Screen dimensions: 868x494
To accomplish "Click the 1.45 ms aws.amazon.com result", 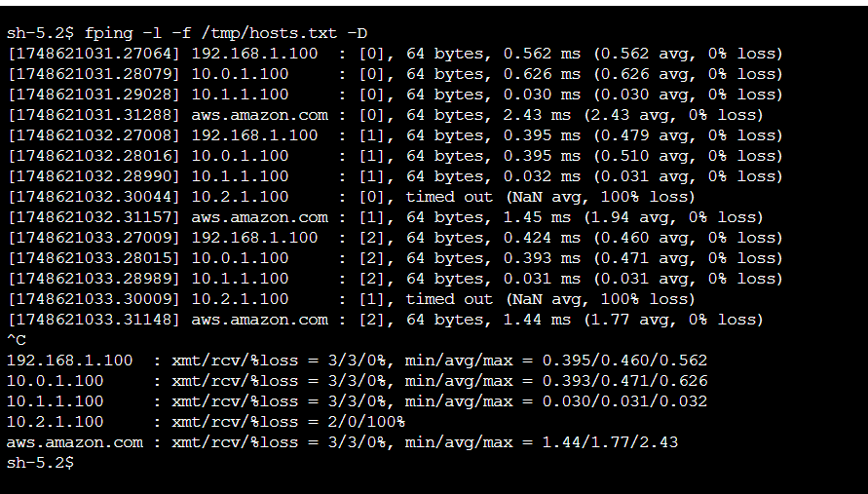I will pyautogui.click(x=537, y=217).
